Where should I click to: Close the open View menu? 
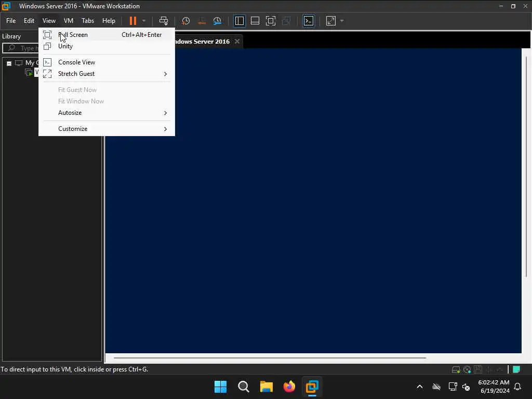pyautogui.click(x=49, y=21)
